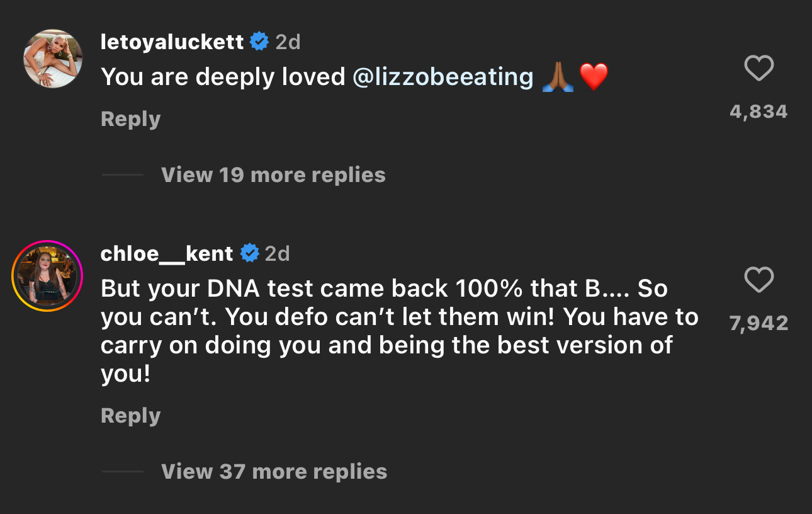812x514 pixels.
Task: Click letoyaluckett's verified badge
Action: click(x=260, y=42)
